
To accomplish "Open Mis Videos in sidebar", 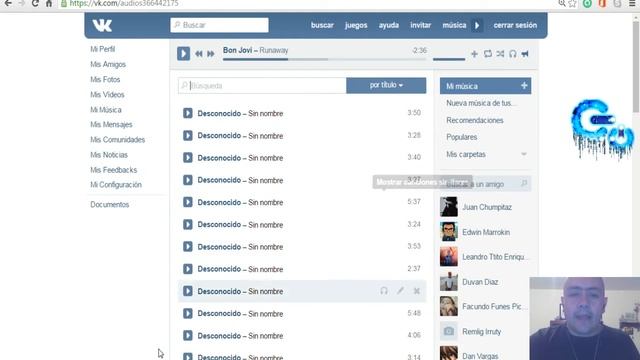I will coord(107,95).
